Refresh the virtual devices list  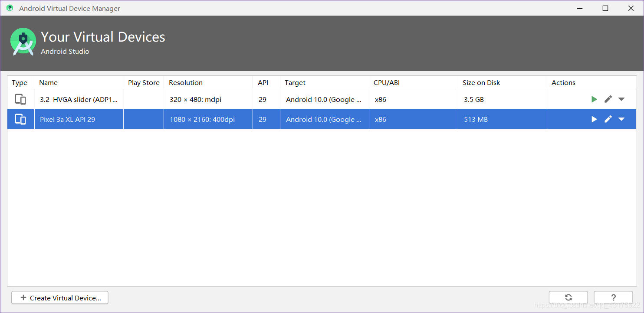pos(568,297)
